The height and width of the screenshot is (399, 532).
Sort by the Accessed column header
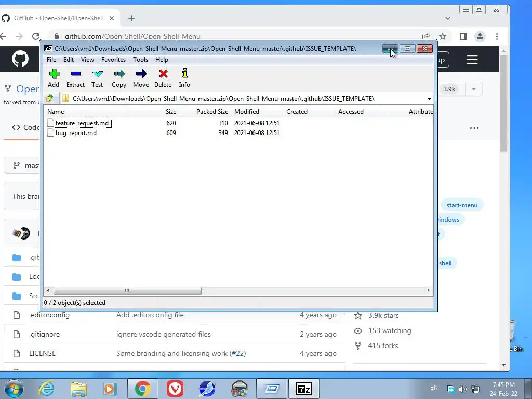[361, 112]
